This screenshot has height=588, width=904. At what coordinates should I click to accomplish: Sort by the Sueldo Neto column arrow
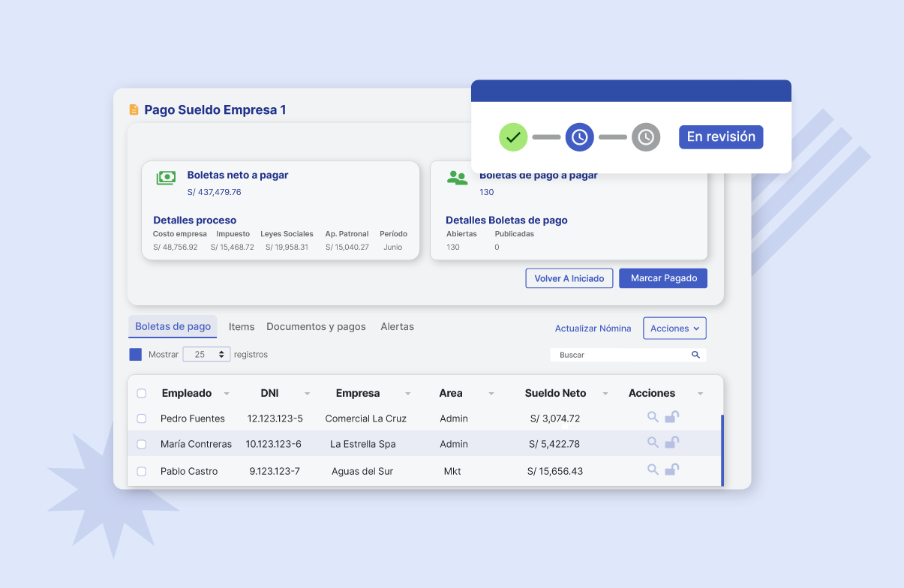(x=605, y=394)
